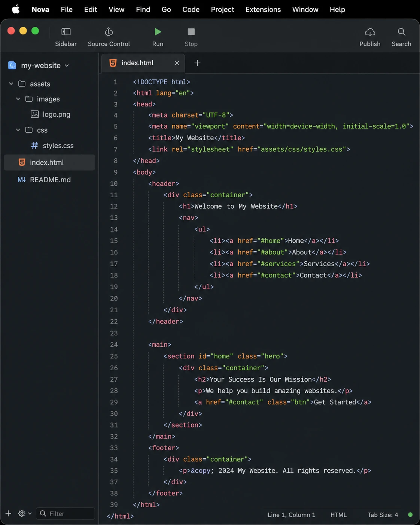Open the Edit menu
Screen dimensions: 420x525
[x=91, y=9]
